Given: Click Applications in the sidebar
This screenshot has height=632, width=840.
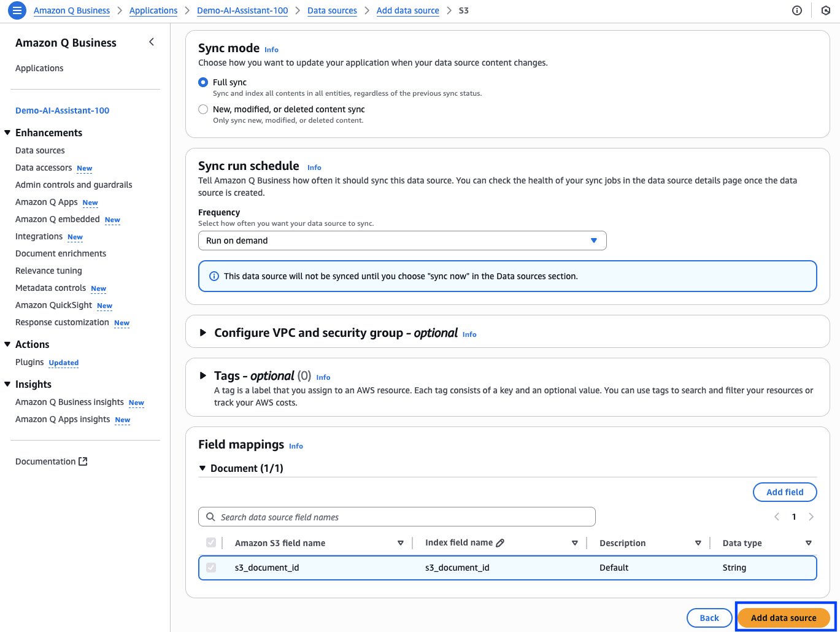Looking at the screenshot, I should coord(39,68).
